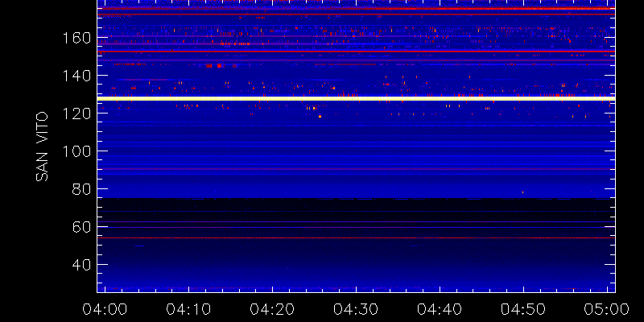Click the 140 frequency axis label

click(x=76, y=76)
